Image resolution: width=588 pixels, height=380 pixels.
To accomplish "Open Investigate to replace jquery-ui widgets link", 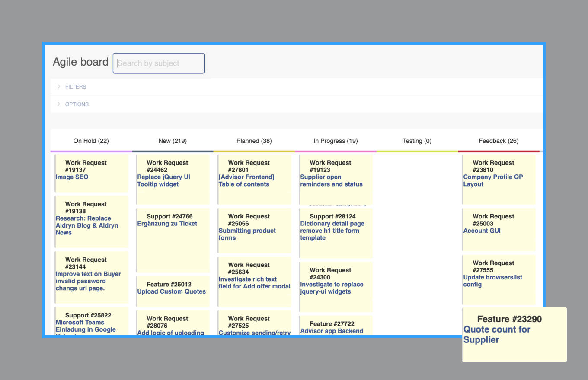I will (332, 288).
